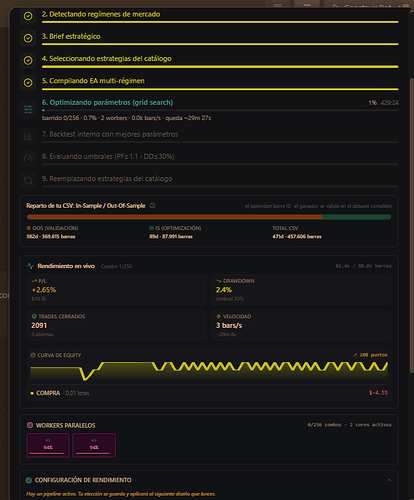Click the '9. Reemplazando estrategias del catálogo' text
The width and height of the screenshot is (414, 500).
pyautogui.click(x=107, y=179)
